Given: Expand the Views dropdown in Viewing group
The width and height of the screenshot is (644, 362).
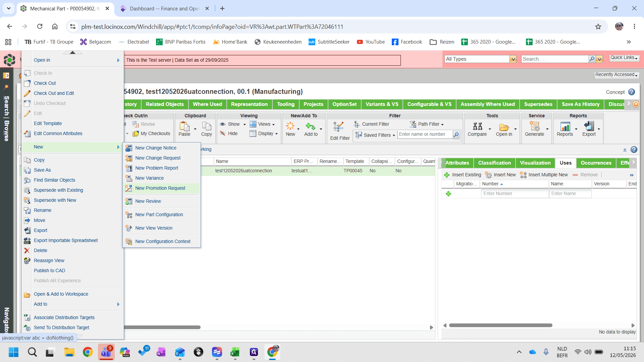Looking at the screenshot, I should point(273,124).
